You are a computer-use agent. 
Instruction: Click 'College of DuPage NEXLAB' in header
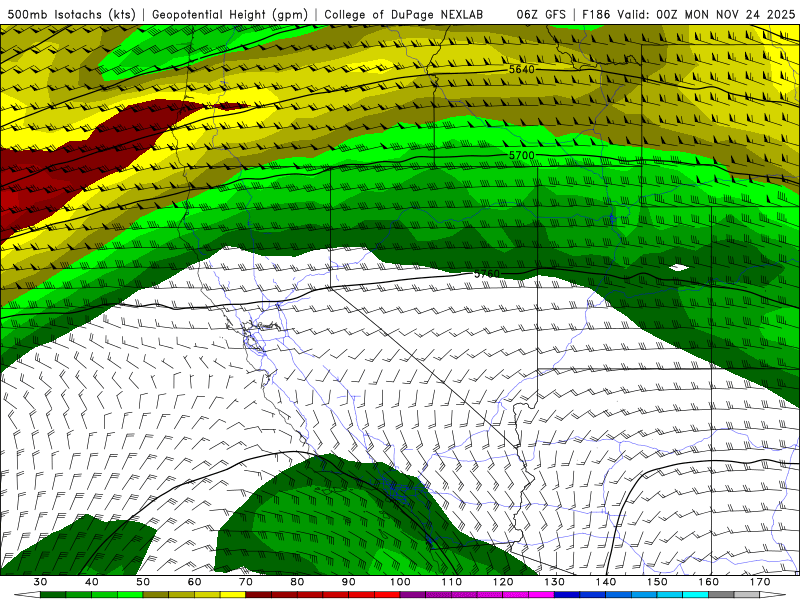[x=404, y=15]
